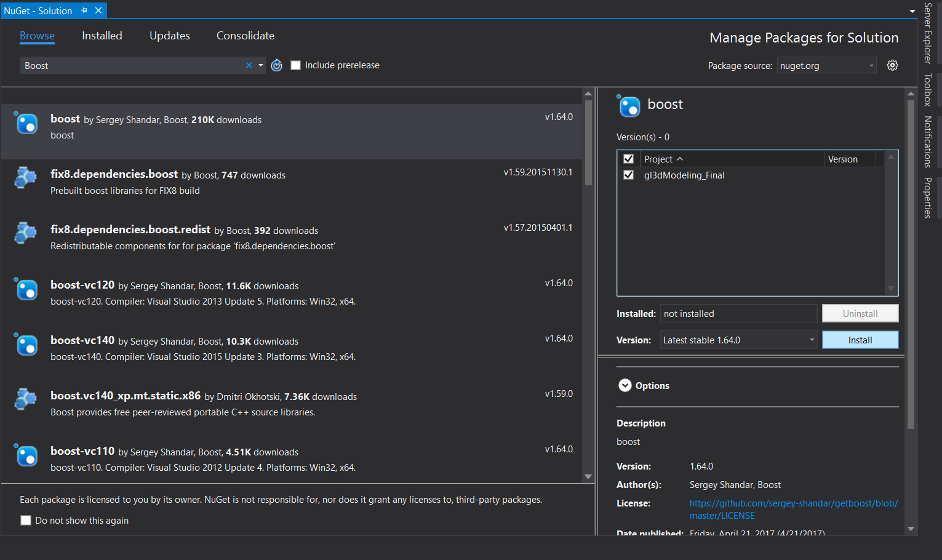Click the boost-vc120 package icon
The height and width of the screenshot is (560, 942).
pyautogui.click(x=26, y=289)
